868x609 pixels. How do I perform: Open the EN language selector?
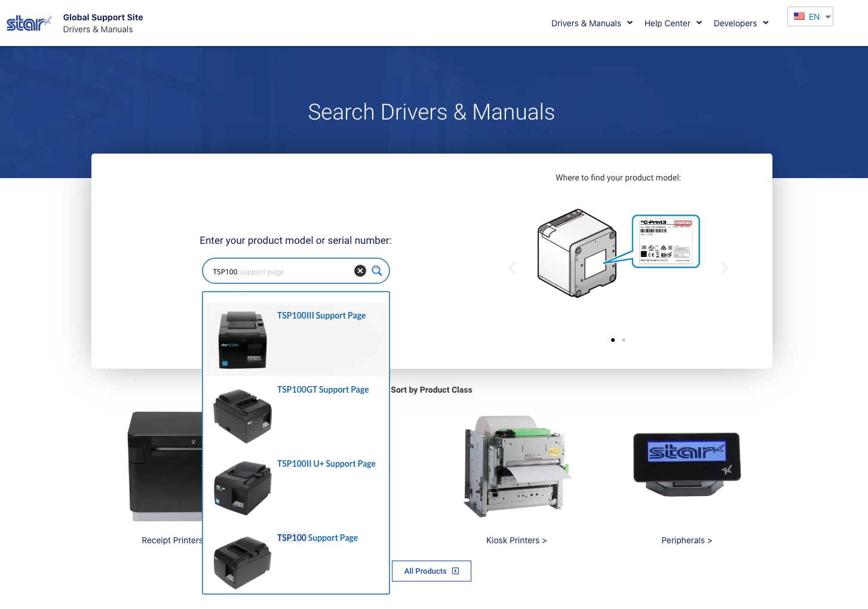click(810, 17)
